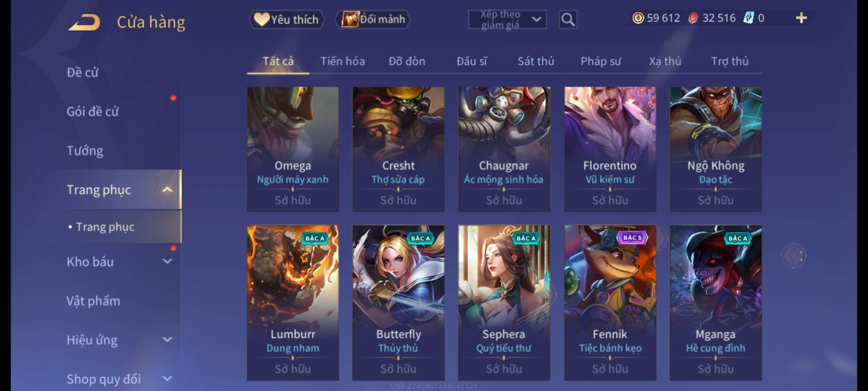Screen dimensions: 868x391
Task: Tap the plus icon to add currency
Action: pyautogui.click(x=801, y=18)
